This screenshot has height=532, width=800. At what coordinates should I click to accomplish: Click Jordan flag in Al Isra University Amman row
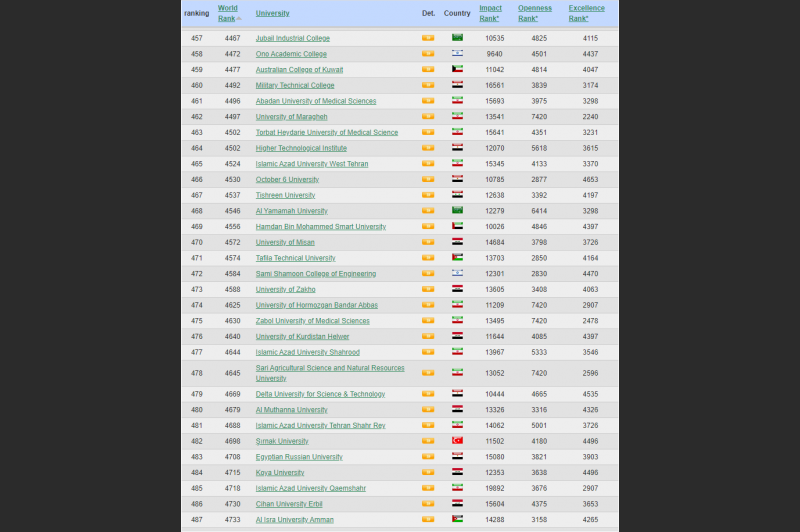pos(457,520)
